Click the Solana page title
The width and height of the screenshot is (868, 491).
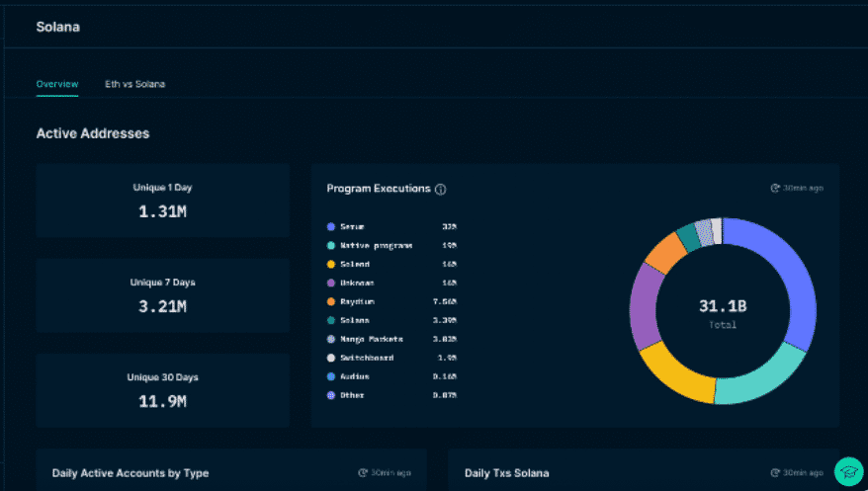pyautogui.click(x=58, y=27)
